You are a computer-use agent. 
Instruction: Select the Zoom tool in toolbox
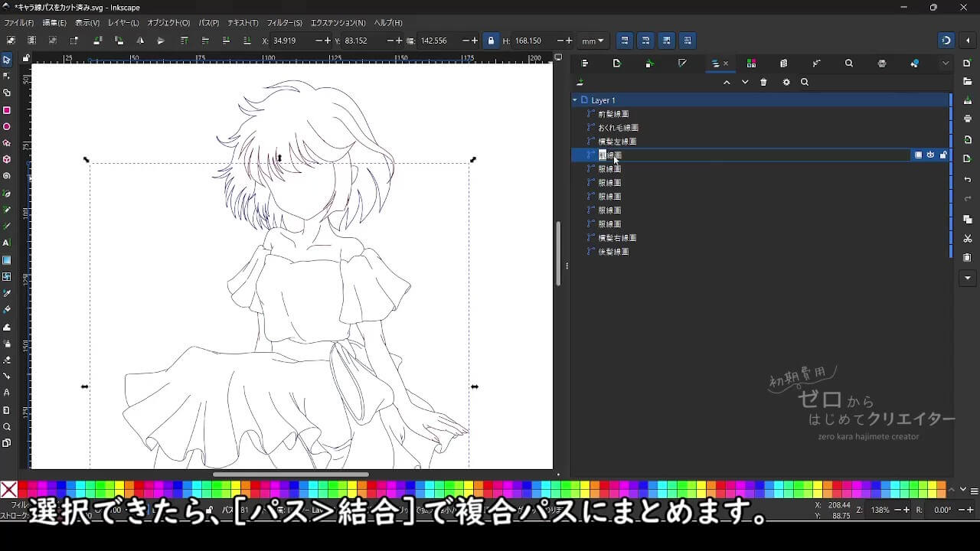(x=7, y=427)
